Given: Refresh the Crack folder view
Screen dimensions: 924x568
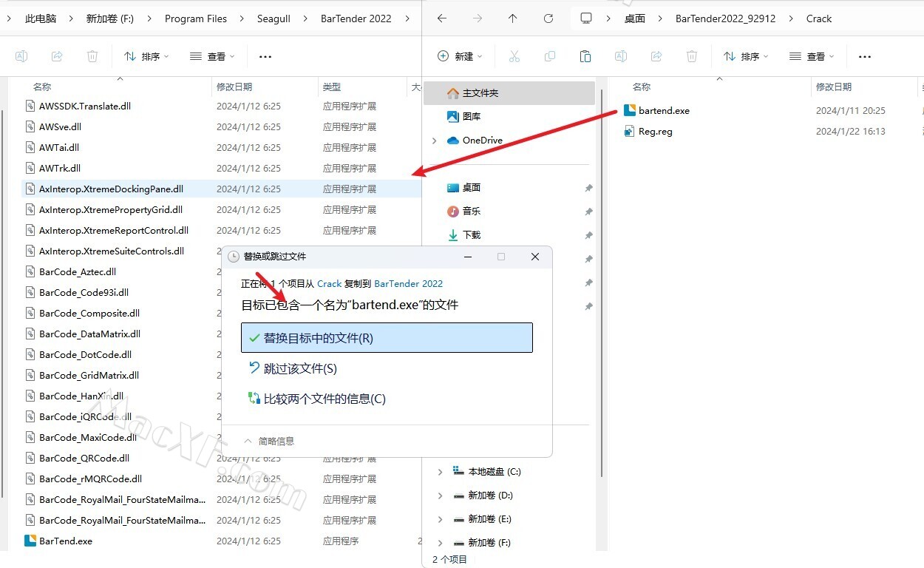Looking at the screenshot, I should coord(548,18).
